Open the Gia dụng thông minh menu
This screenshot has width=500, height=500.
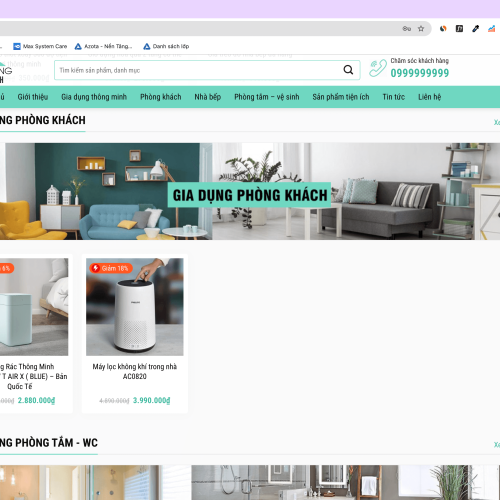click(x=94, y=97)
